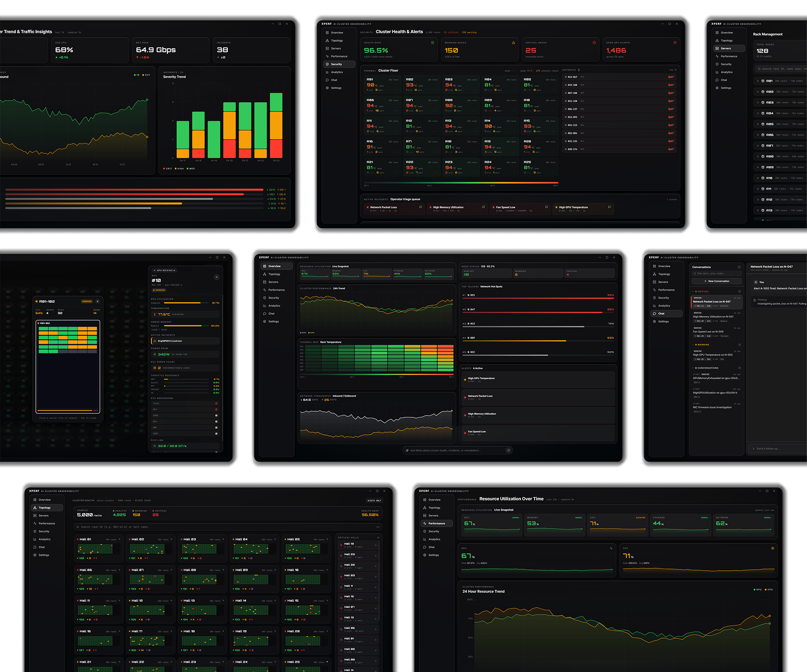Viewport: 807px width, 672px height.
Task: Click the refresh icon on the Performance window CPU card
Action: 772,548
